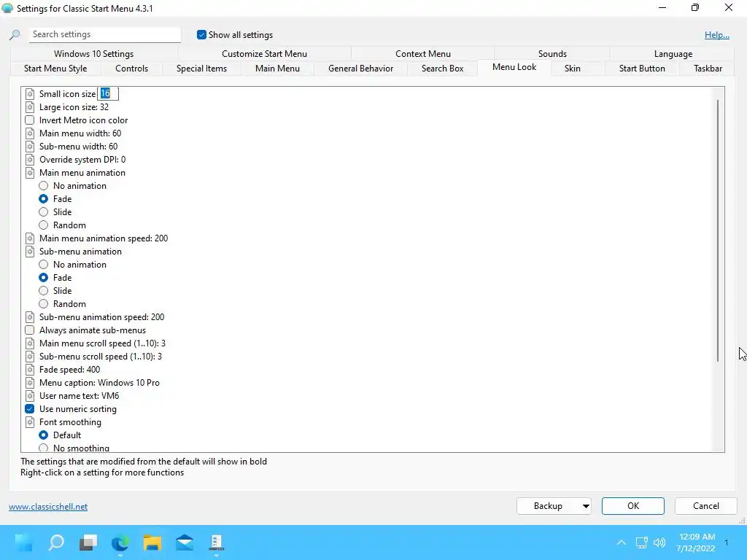The width and height of the screenshot is (747, 560).
Task: Click the icon beside Sub-menu animation speed
Action: [30, 317]
